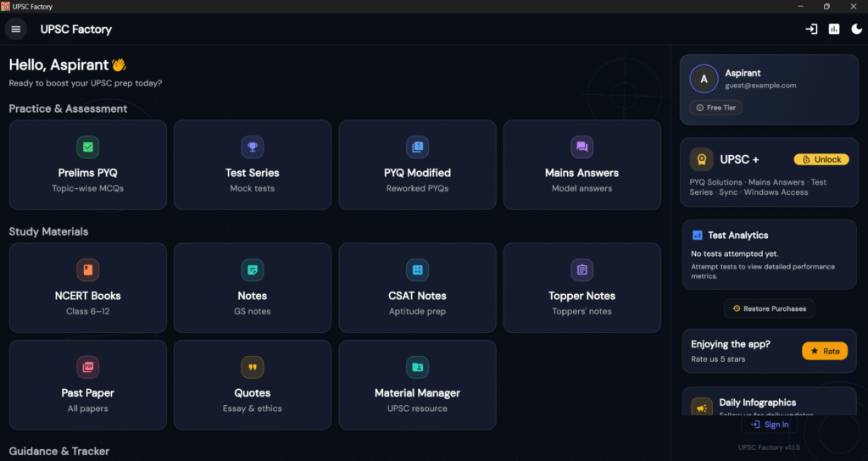This screenshot has width=868, height=461.
Task: Click the 'Rate us 5 stars' text
Action: [718, 359]
